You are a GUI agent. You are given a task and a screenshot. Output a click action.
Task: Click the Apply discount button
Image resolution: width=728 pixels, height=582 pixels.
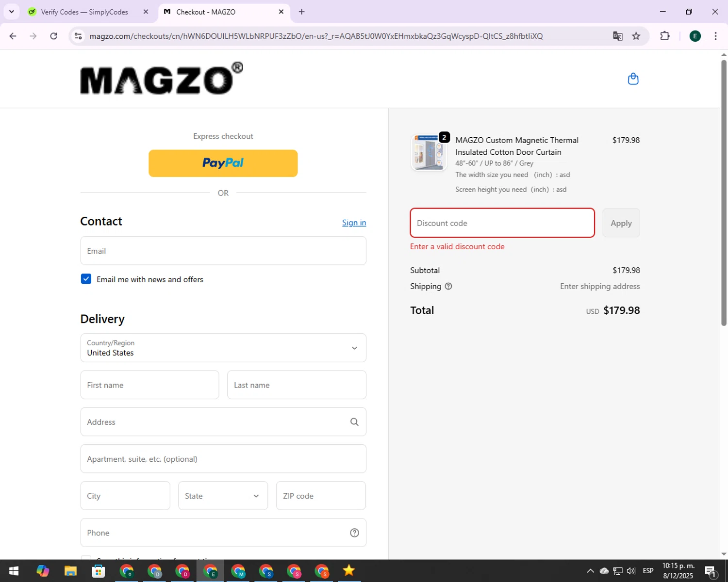[621, 223]
